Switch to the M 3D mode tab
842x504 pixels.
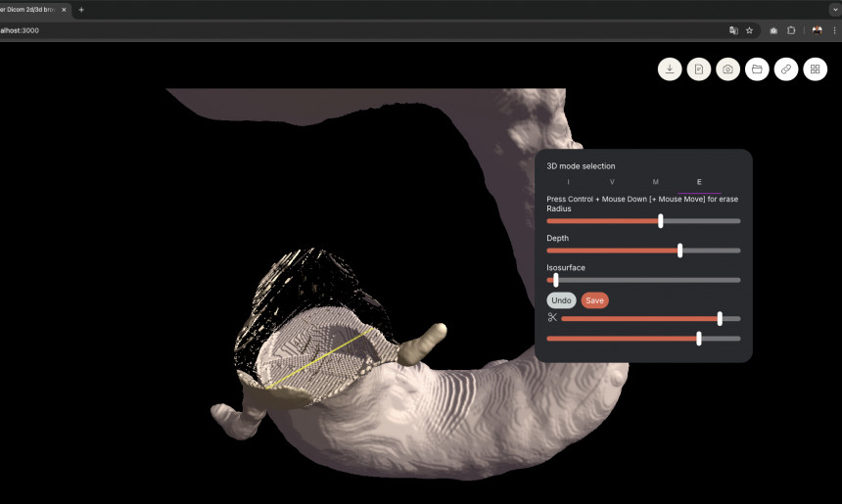point(655,182)
